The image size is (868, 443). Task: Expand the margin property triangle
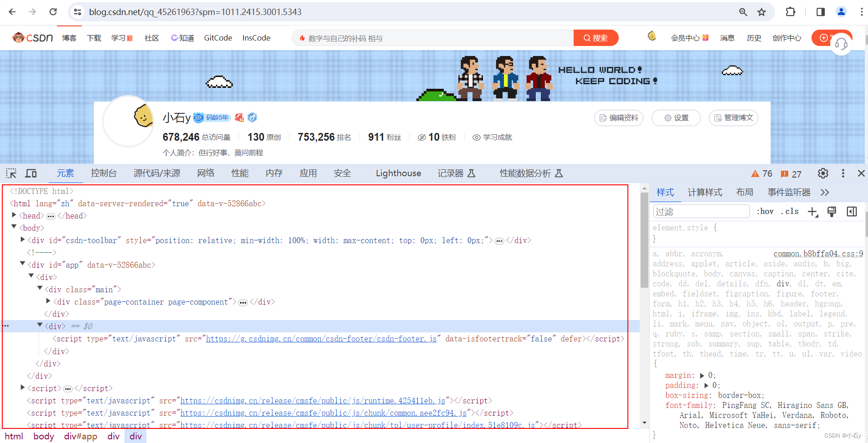pos(702,376)
